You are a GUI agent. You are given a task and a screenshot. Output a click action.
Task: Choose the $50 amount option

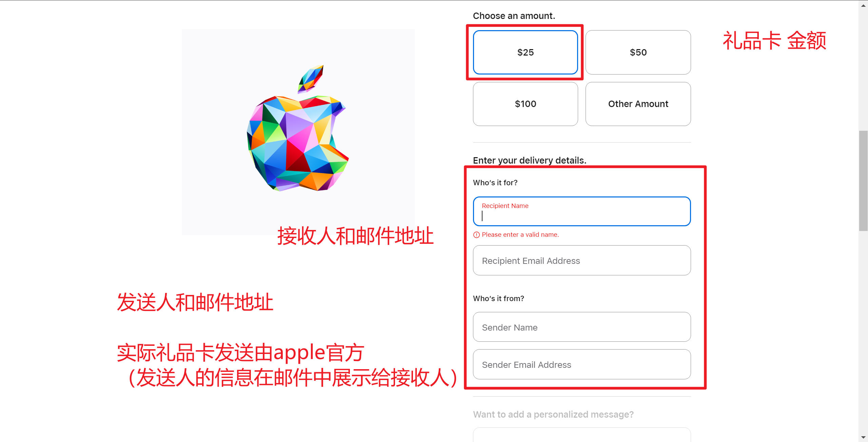click(x=638, y=52)
